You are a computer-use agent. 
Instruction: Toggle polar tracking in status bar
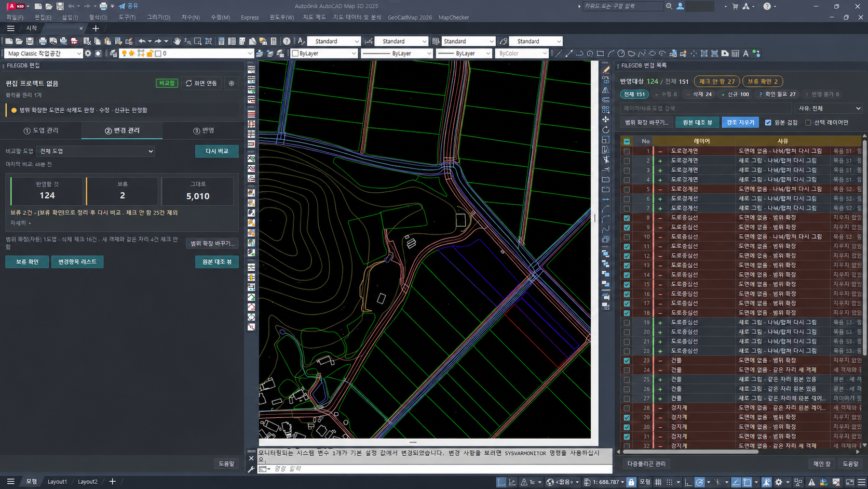click(x=700, y=482)
